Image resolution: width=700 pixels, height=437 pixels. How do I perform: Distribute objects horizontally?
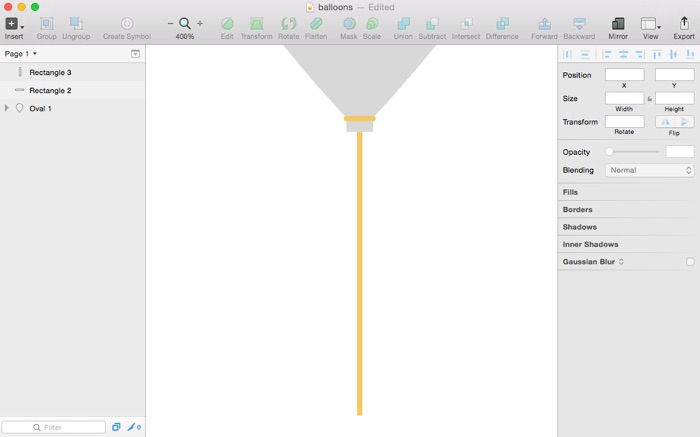click(x=567, y=54)
